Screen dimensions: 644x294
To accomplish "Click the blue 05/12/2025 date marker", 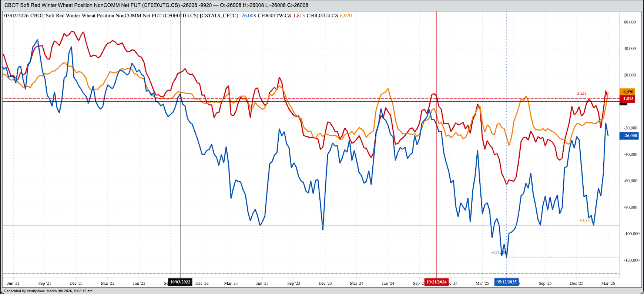I will click(506, 282).
